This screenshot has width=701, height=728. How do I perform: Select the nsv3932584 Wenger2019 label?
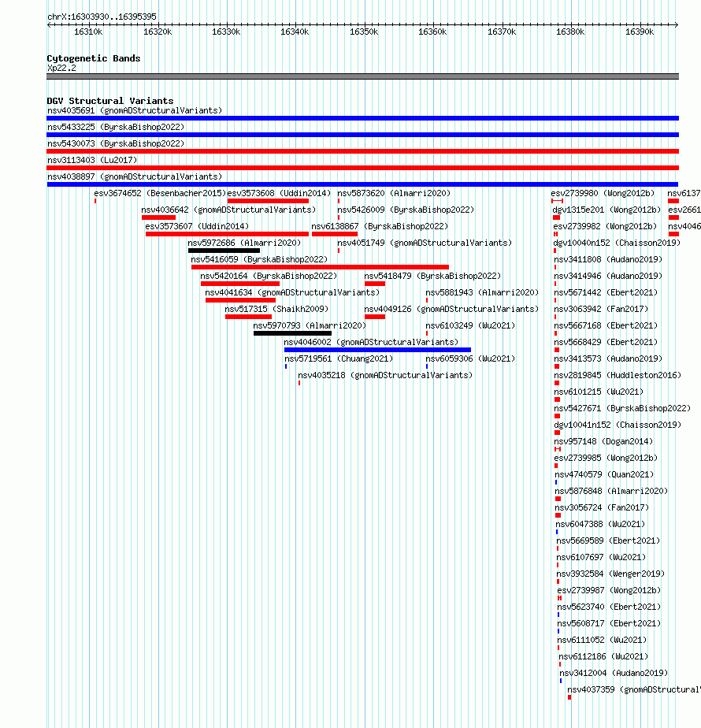pyautogui.click(x=610, y=574)
